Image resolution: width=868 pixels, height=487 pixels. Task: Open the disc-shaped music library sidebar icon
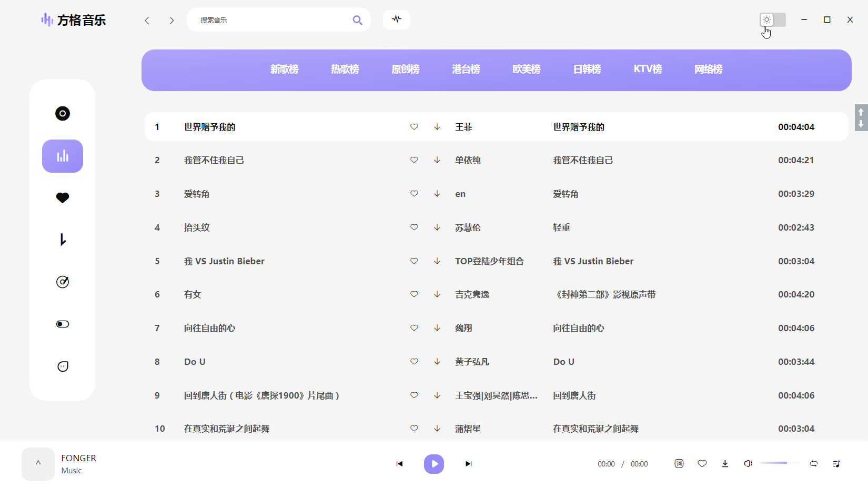click(63, 114)
